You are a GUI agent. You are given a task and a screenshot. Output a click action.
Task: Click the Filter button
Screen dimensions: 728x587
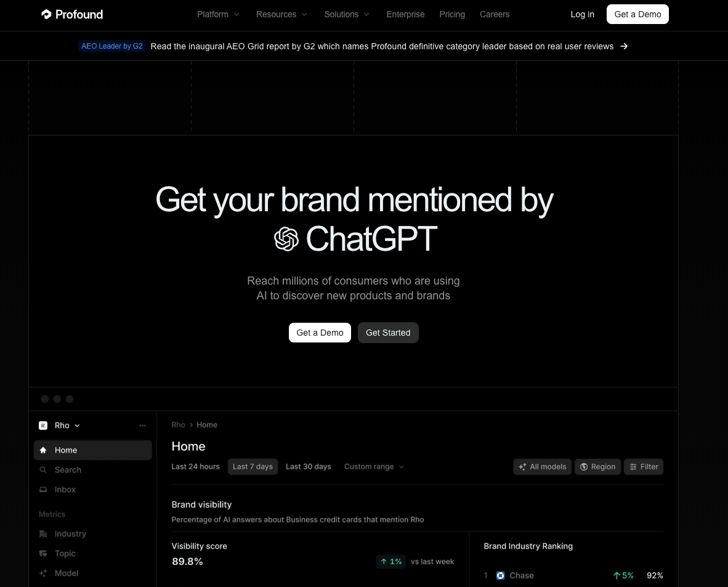point(644,467)
